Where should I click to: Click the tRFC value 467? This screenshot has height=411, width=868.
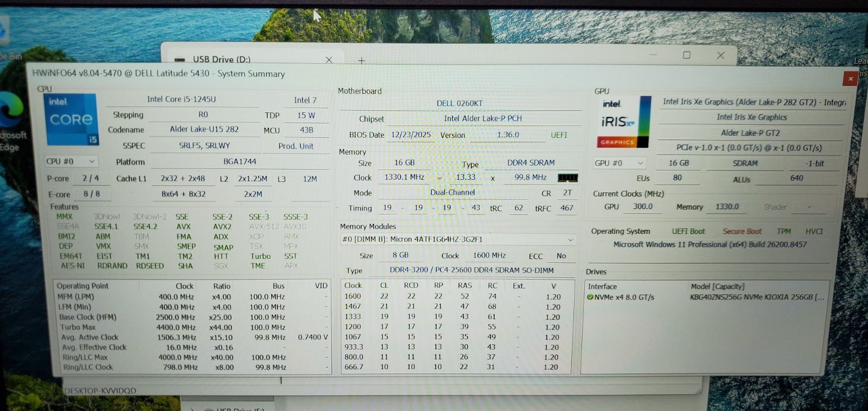pyautogui.click(x=566, y=208)
